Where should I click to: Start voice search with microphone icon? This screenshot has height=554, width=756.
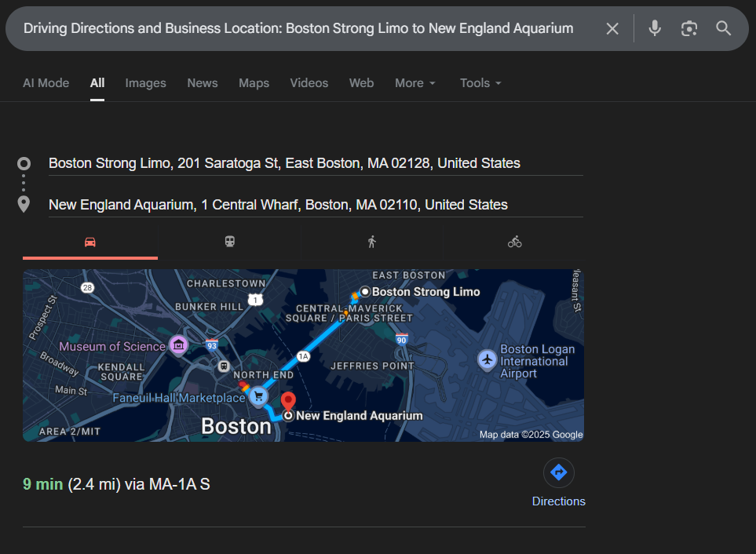pyautogui.click(x=655, y=29)
